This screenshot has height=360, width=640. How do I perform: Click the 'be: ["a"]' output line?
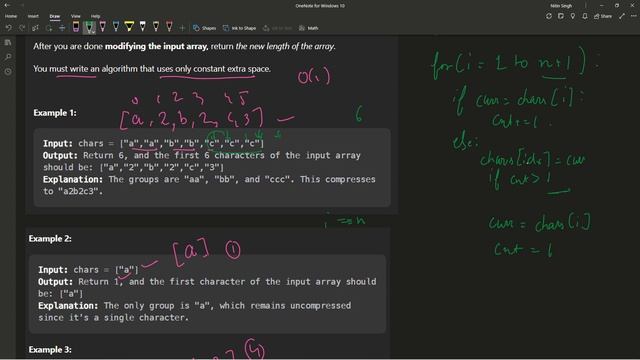[x=60, y=293]
